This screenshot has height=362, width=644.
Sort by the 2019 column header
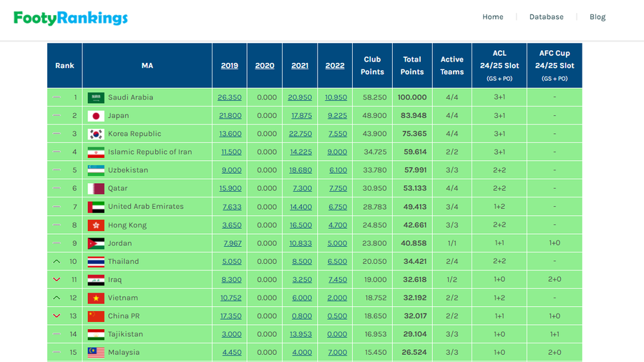[230, 66]
